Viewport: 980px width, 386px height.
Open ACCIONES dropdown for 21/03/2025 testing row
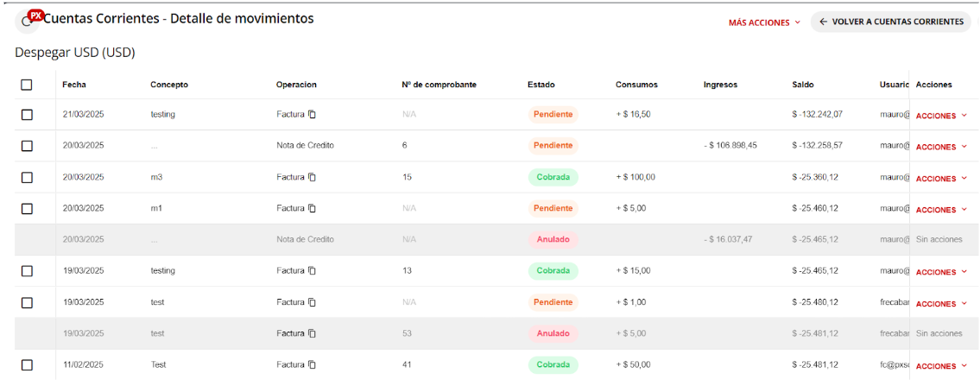click(x=941, y=116)
